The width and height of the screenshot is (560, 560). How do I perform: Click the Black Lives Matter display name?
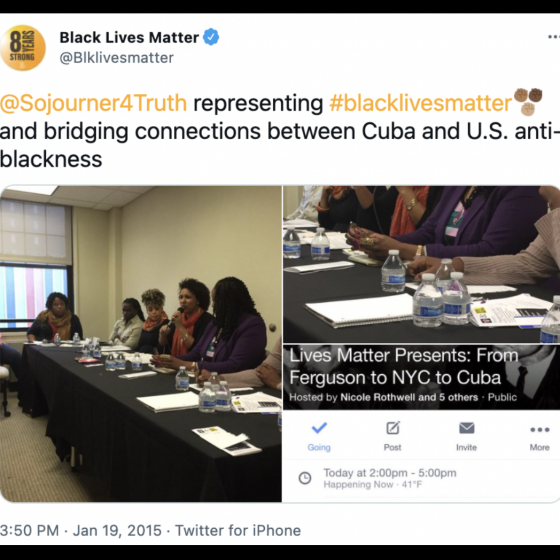click(x=129, y=38)
